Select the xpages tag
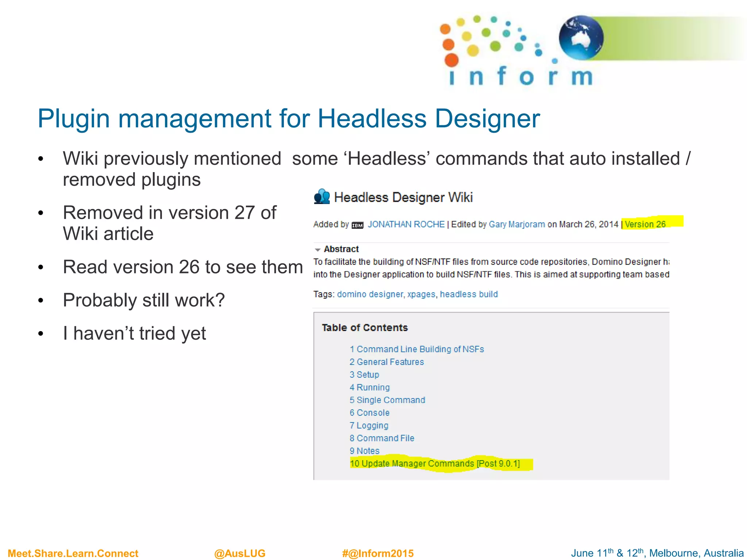 point(421,294)
